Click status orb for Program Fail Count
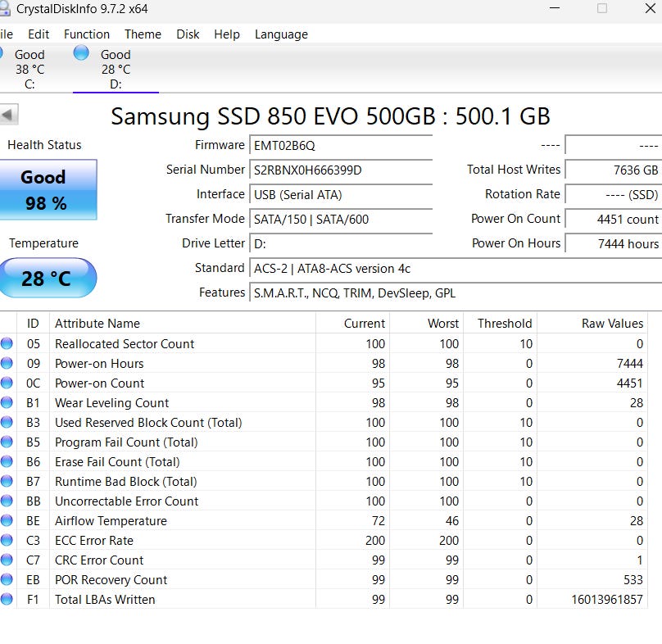The image size is (662, 644). (7, 442)
